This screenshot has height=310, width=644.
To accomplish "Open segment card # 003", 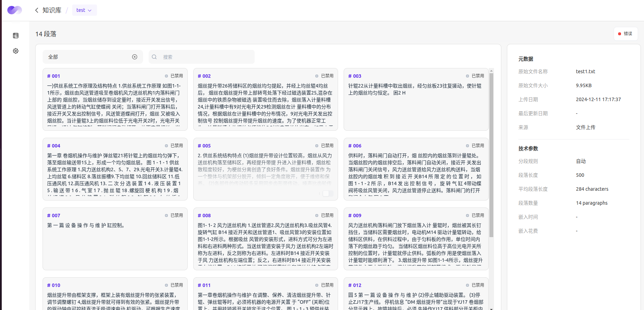I will pos(416,99).
